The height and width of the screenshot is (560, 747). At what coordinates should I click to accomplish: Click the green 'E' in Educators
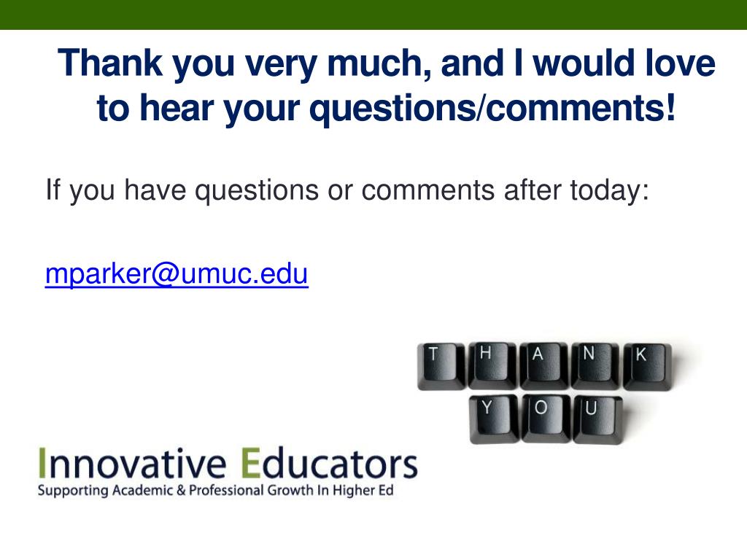[x=250, y=463]
